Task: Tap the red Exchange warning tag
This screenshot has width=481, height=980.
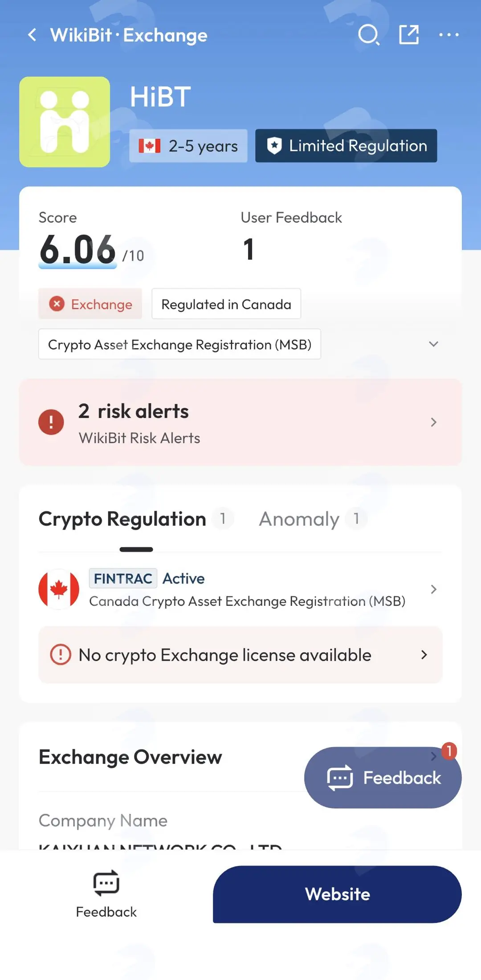Action: click(90, 304)
